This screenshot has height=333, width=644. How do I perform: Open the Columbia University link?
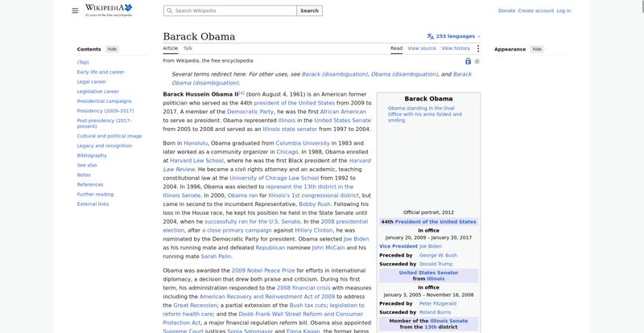point(303,143)
